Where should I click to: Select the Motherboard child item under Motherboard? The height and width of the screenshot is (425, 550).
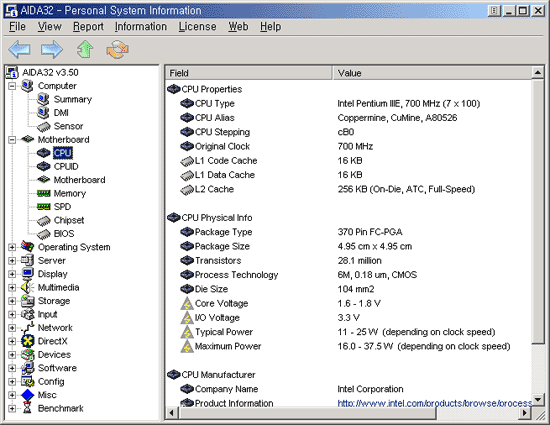79,180
